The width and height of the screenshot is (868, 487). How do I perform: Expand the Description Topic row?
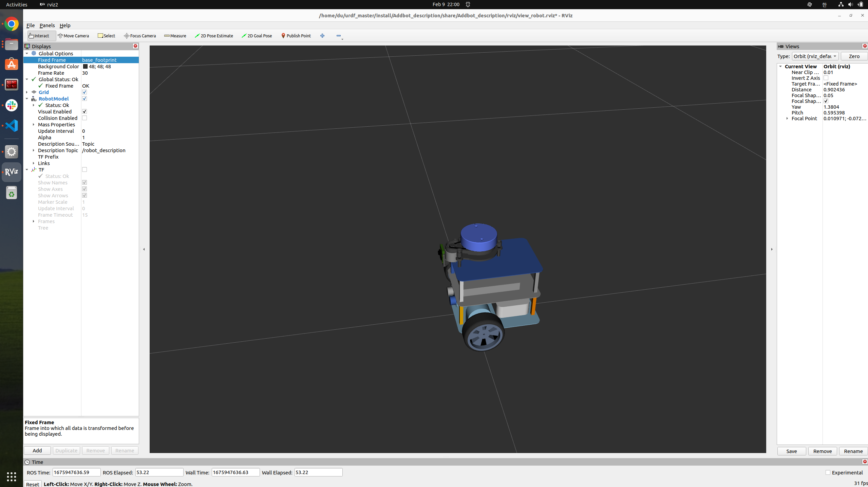click(34, 150)
